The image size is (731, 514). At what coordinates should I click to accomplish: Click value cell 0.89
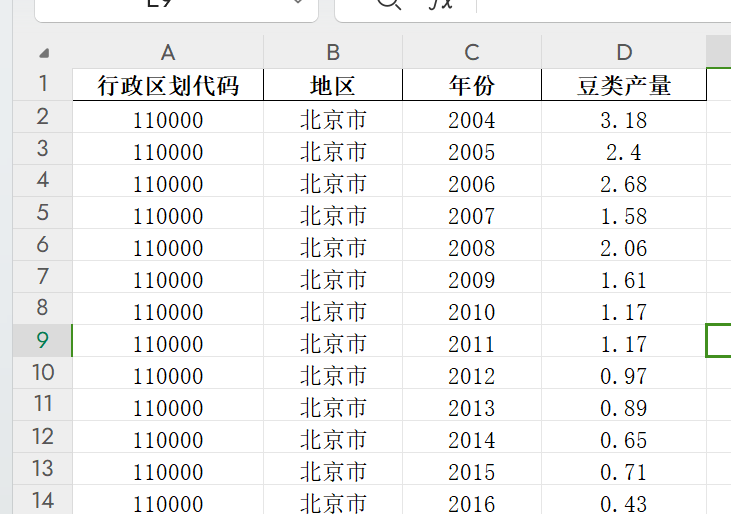pyautogui.click(x=624, y=405)
